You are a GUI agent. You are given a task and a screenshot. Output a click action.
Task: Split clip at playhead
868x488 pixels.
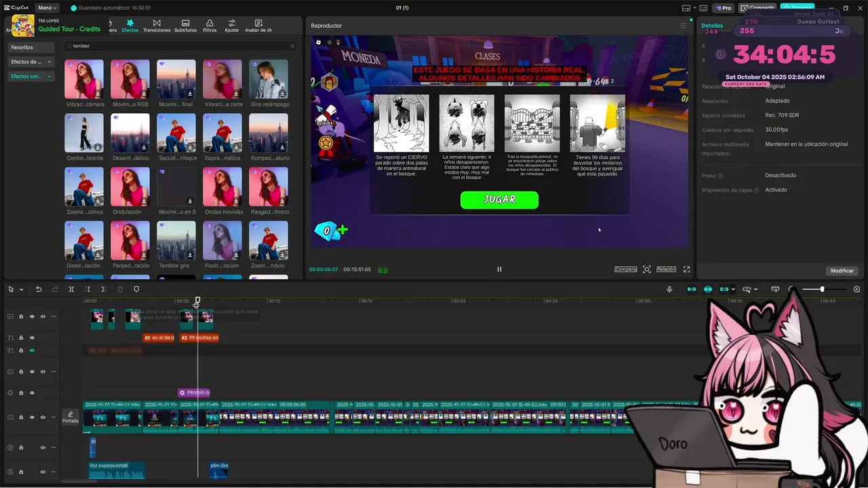(71, 289)
